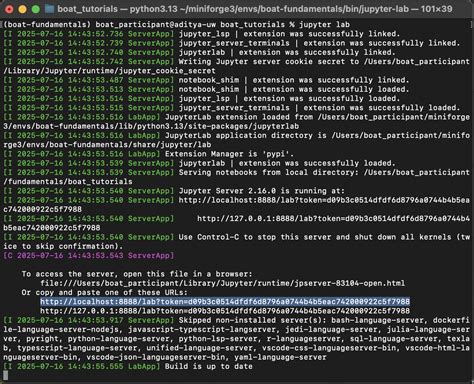Zoom the window with the green button
Viewport: 474px width, 384px height.
tap(36, 9)
